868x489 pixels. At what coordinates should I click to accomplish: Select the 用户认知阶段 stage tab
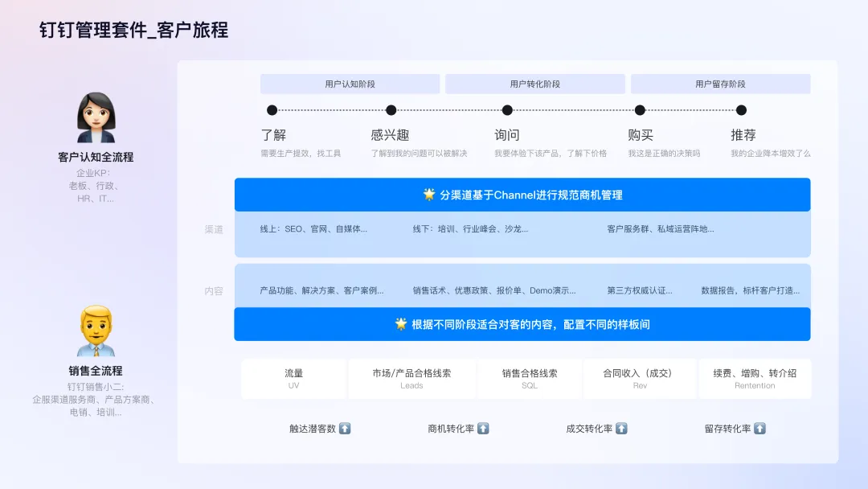(350, 84)
